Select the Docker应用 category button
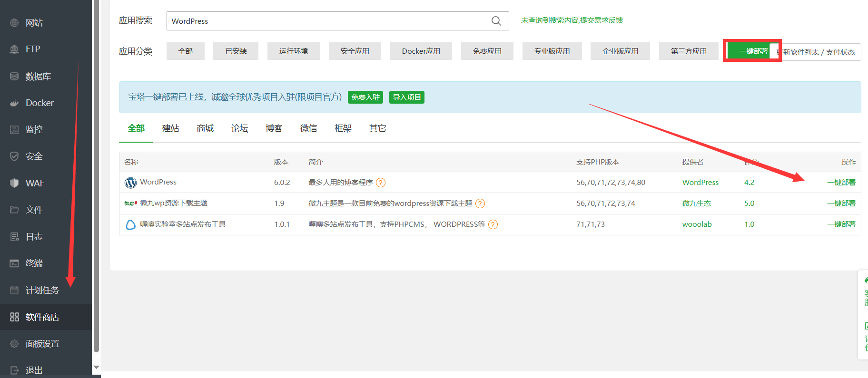 (421, 51)
